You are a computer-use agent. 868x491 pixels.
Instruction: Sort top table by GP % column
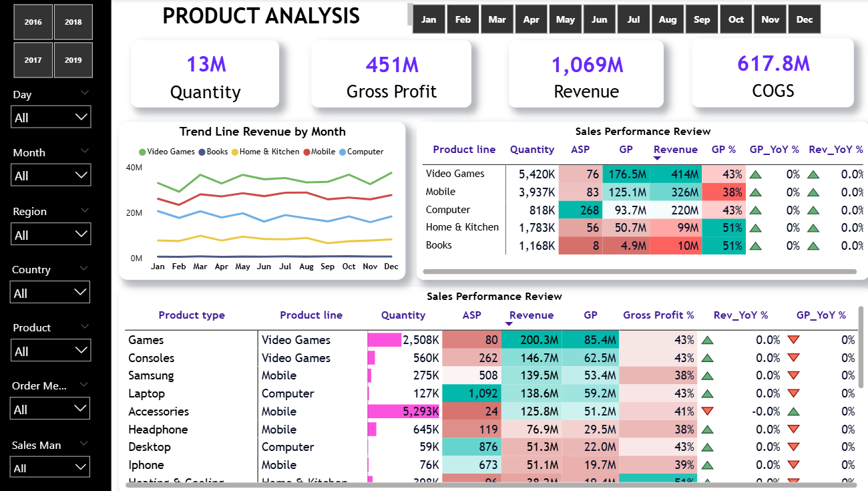click(722, 150)
